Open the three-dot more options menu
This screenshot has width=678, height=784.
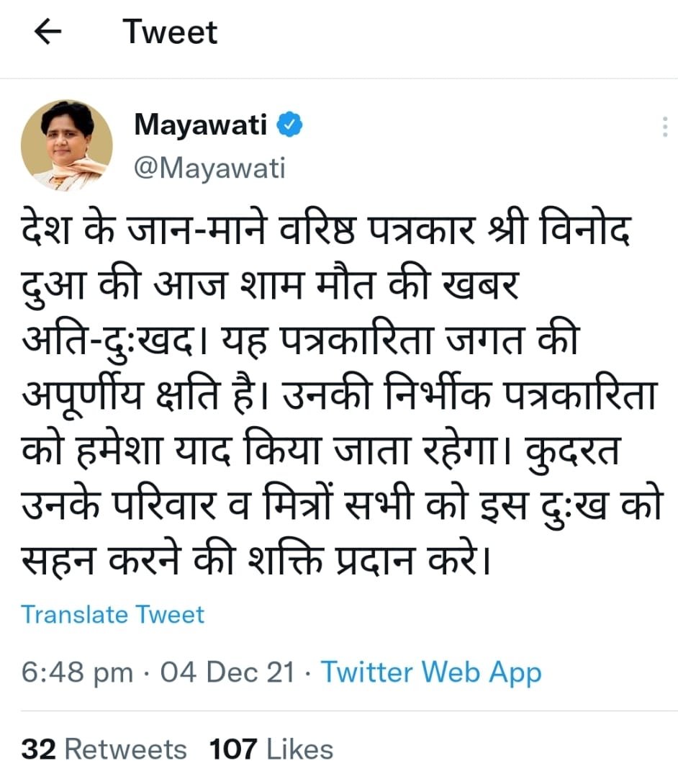664,127
